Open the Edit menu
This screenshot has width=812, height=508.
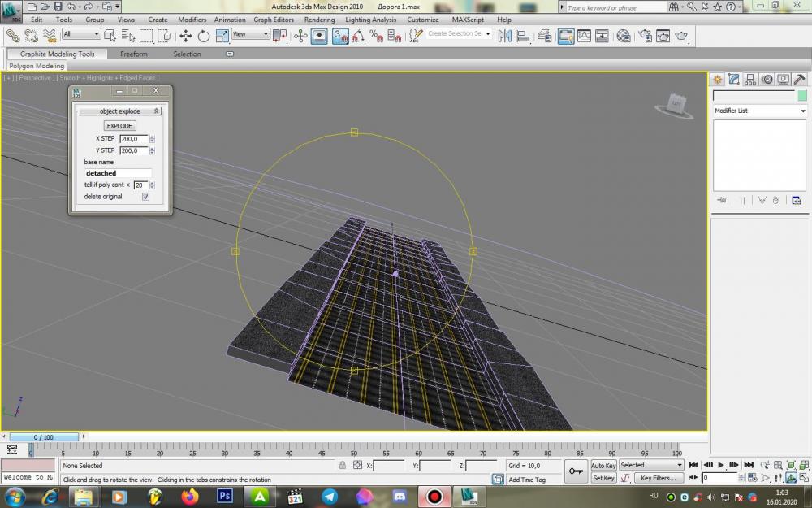(x=37, y=20)
